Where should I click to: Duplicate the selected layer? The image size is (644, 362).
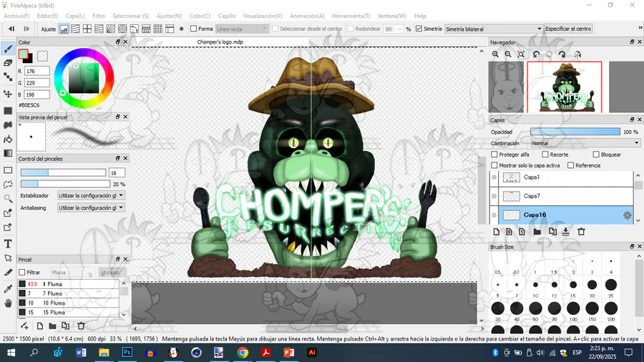pos(553,232)
